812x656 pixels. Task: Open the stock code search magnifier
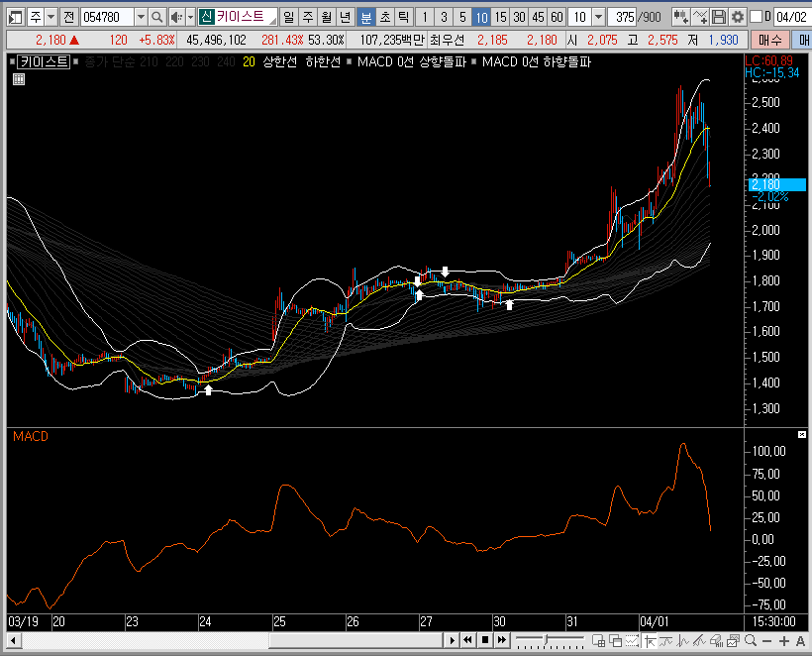(x=156, y=17)
